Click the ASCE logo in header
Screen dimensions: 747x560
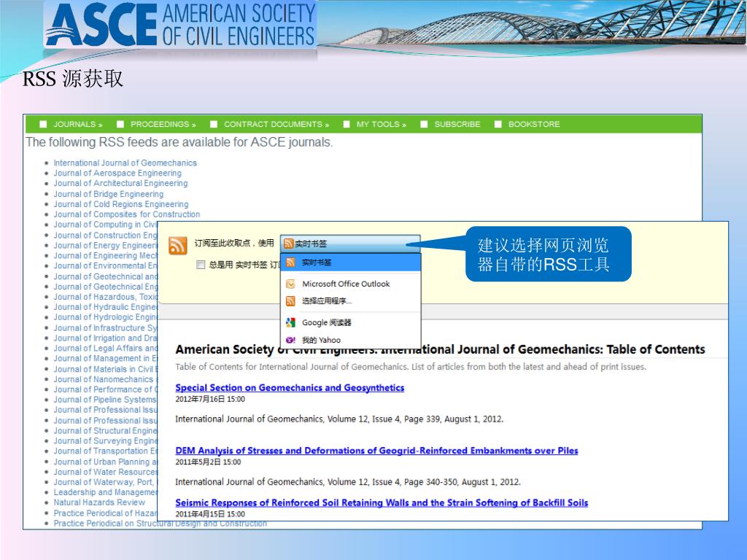180,25
